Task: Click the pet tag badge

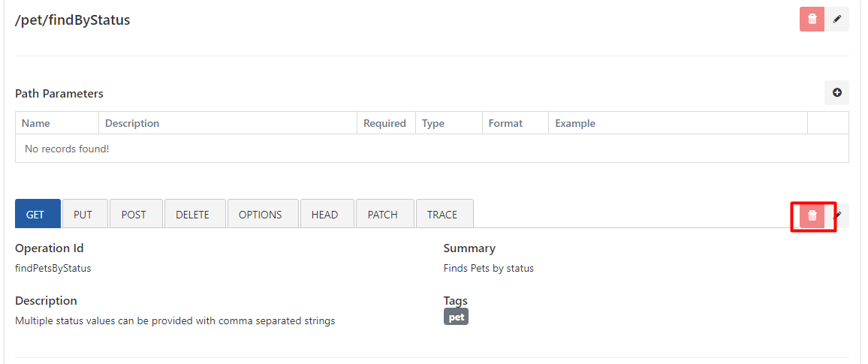Action: (x=456, y=317)
